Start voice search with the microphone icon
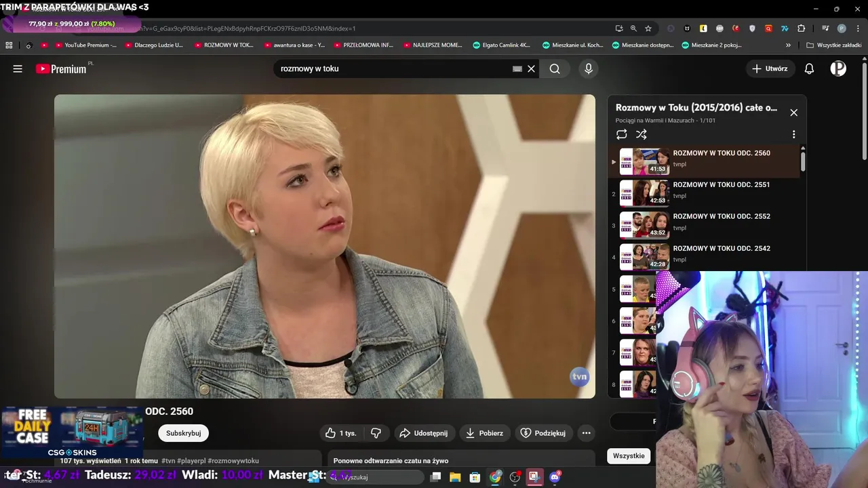The height and width of the screenshot is (488, 868). click(x=589, y=68)
